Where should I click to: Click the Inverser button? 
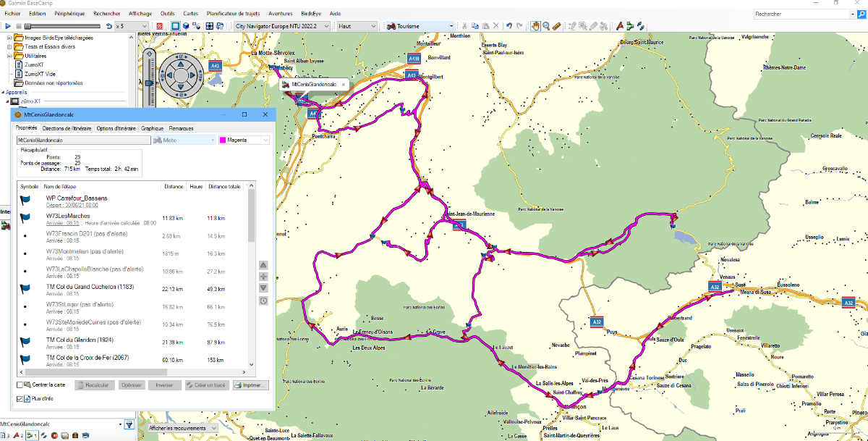pyautogui.click(x=165, y=385)
